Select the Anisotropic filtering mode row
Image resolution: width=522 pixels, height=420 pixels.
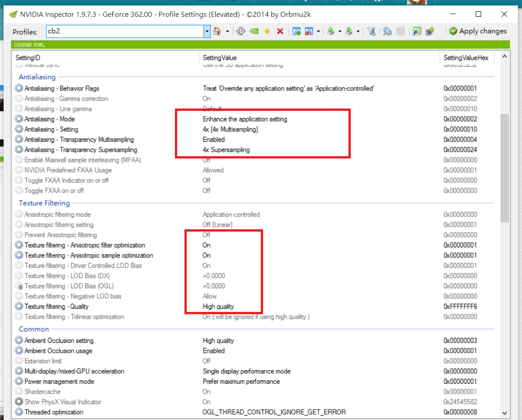254,215
